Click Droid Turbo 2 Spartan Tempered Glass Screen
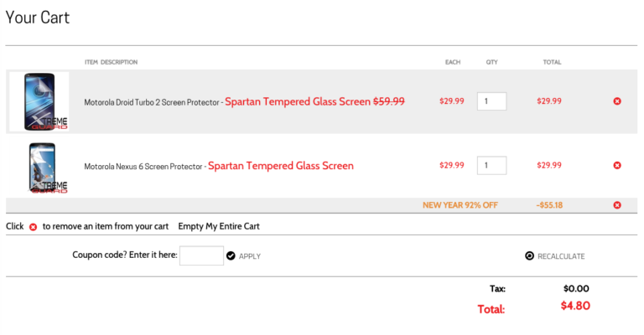Viewport: 644px width, 335px height. coord(298,101)
